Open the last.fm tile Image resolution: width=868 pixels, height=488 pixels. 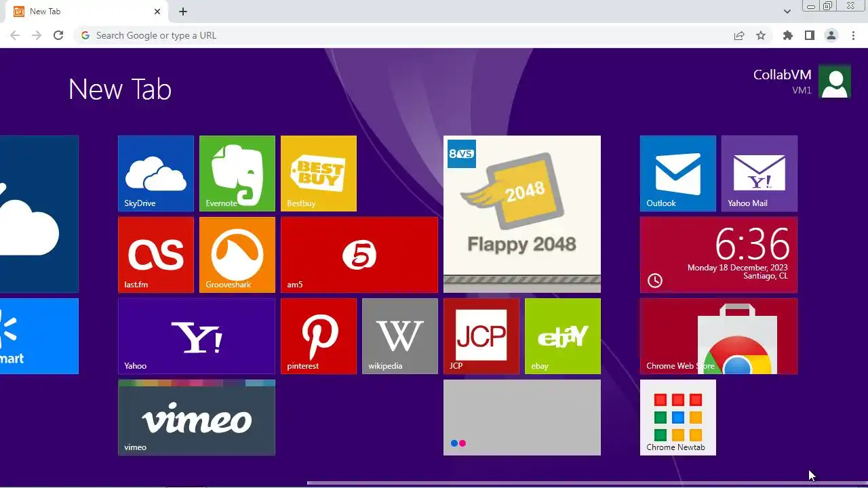156,255
